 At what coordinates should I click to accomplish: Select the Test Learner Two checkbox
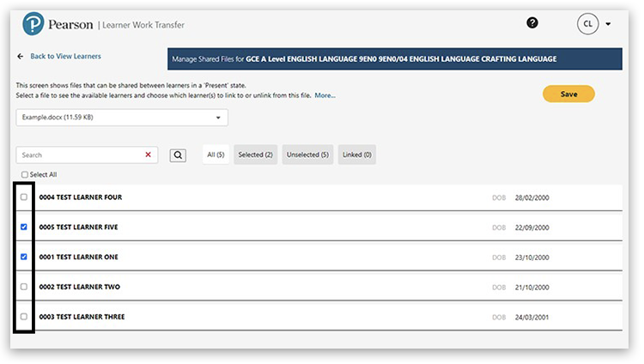tap(24, 287)
